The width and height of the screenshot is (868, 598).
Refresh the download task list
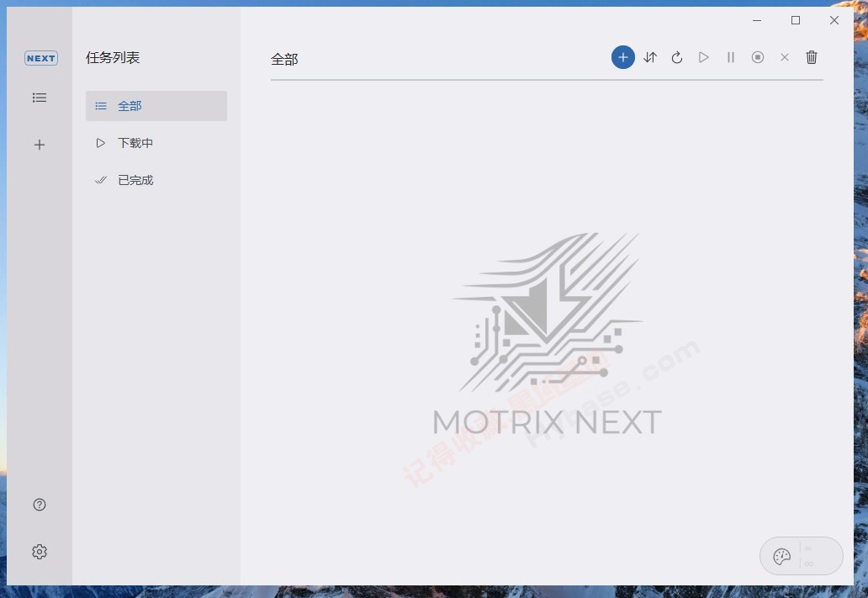point(677,57)
